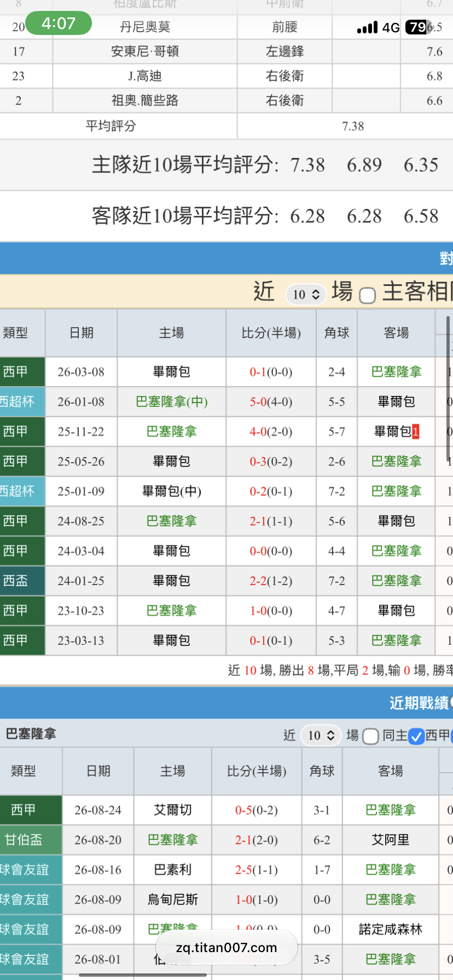Click the 比分(半場) header in head-to-head table
Viewport: 453px width, 980px height.
(271, 332)
